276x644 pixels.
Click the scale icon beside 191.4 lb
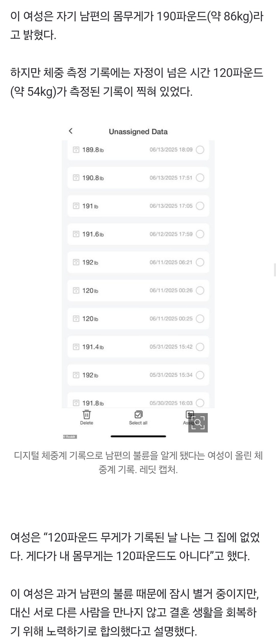(76, 347)
